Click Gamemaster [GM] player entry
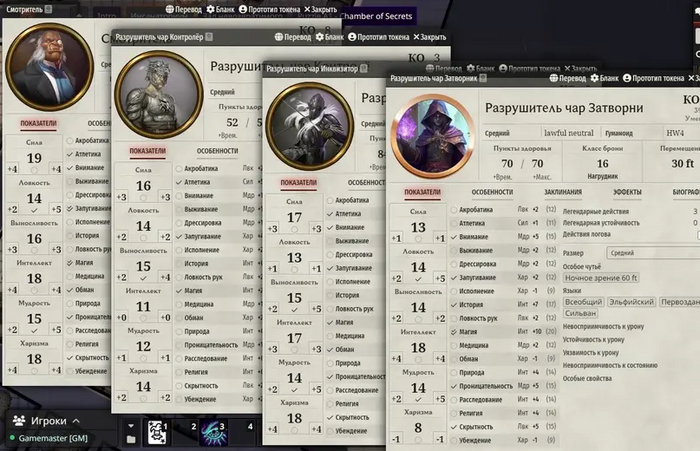The height and width of the screenshot is (451, 700). pyautogui.click(x=53, y=438)
